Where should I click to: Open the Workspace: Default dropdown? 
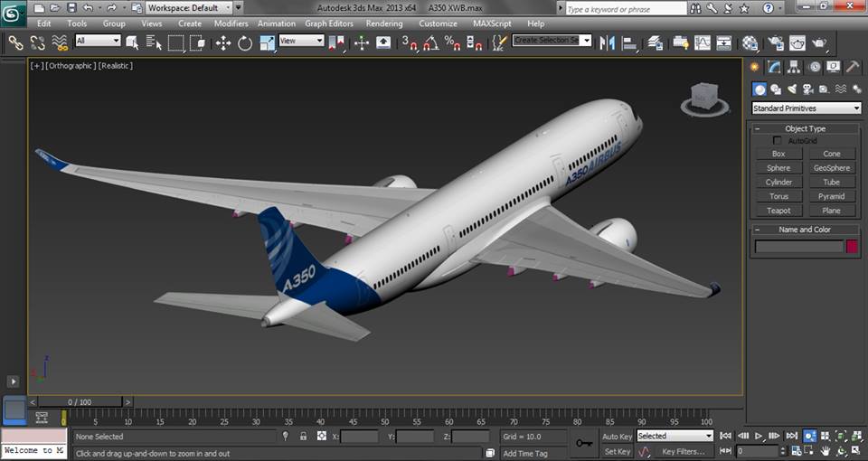pyautogui.click(x=189, y=8)
